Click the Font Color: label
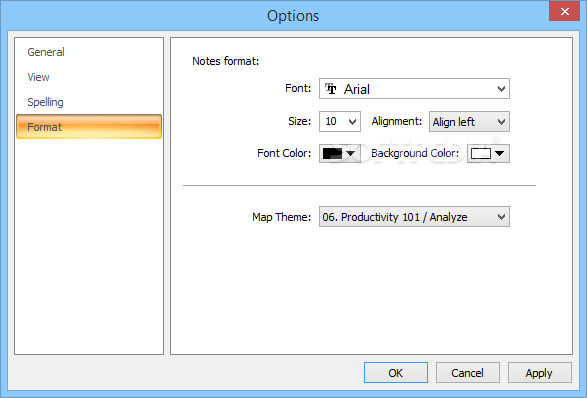Image resolution: width=587 pixels, height=398 pixels. (x=284, y=153)
